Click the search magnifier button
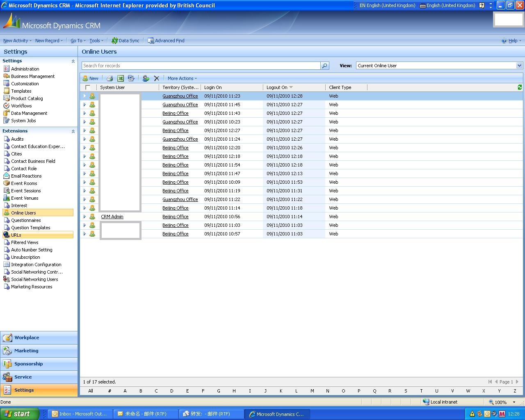Image resolution: width=525 pixels, height=420 pixels. [325, 66]
